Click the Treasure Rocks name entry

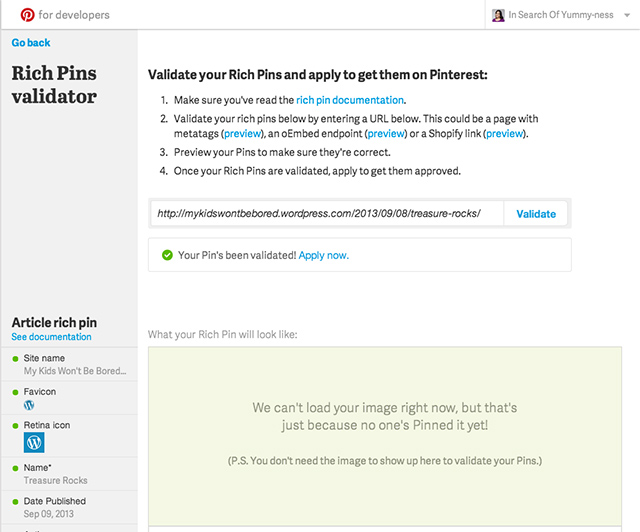pyautogui.click(x=56, y=480)
